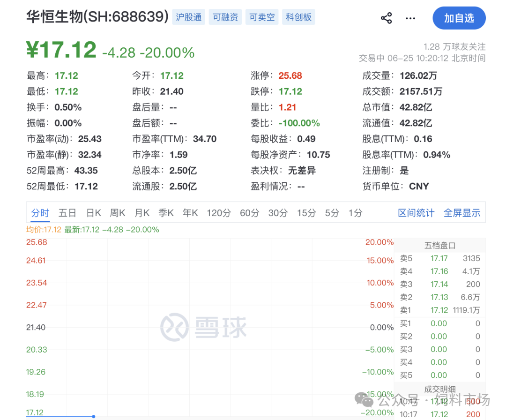This screenshot has height=420, width=506.
Task: Click the 10:17 trade row with volume 200
Action: click(440, 414)
